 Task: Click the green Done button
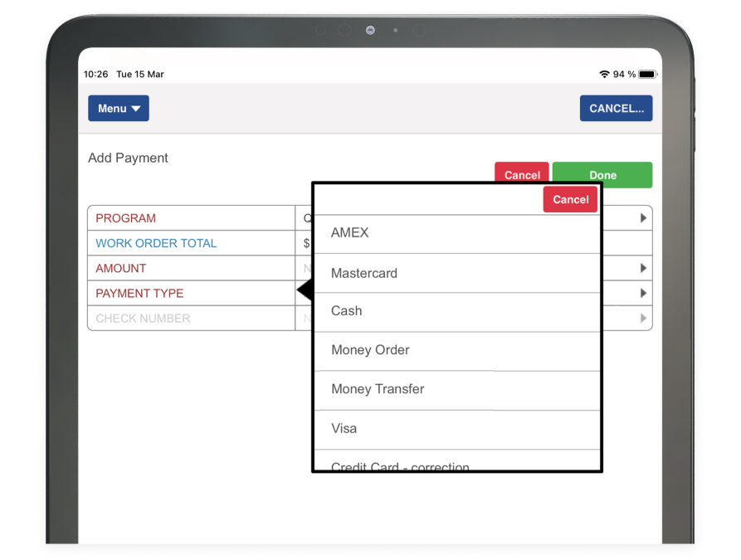click(x=602, y=175)
